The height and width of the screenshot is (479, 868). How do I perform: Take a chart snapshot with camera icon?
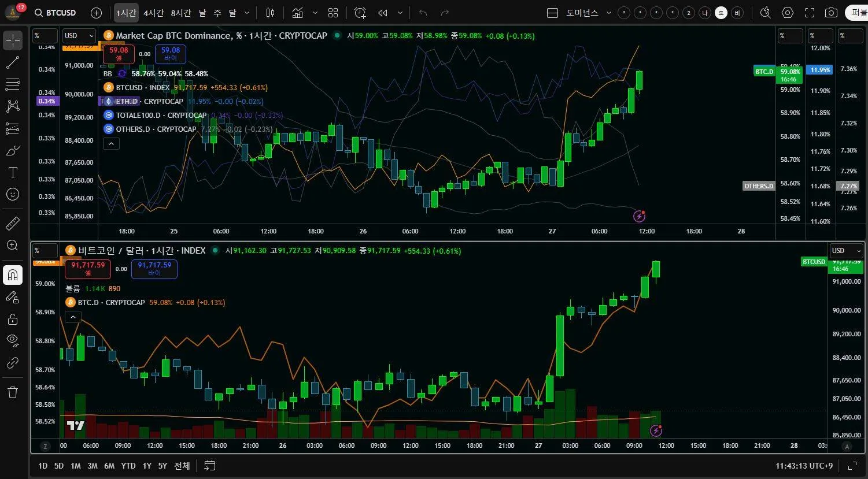coord(831,13)
